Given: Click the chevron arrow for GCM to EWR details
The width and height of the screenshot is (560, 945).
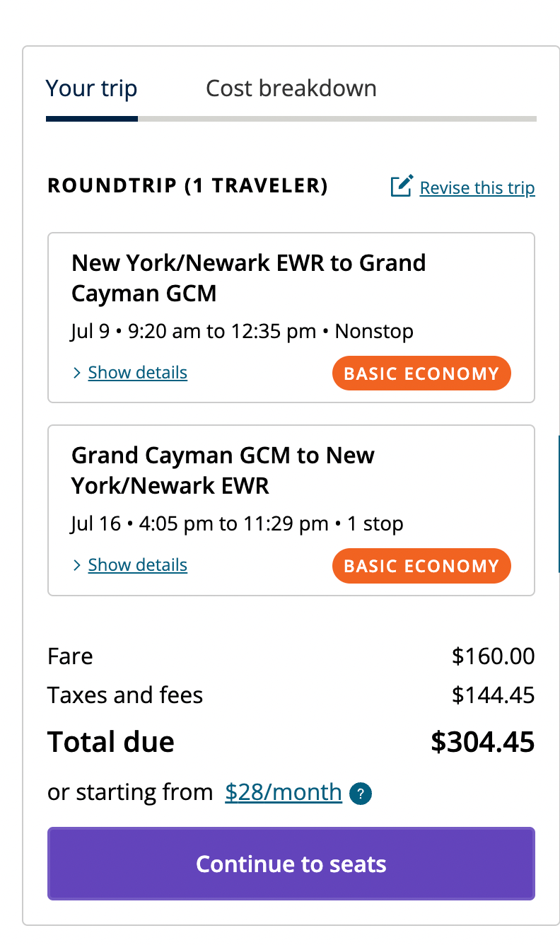Looking at the screenshot, I should pos(77,565).
